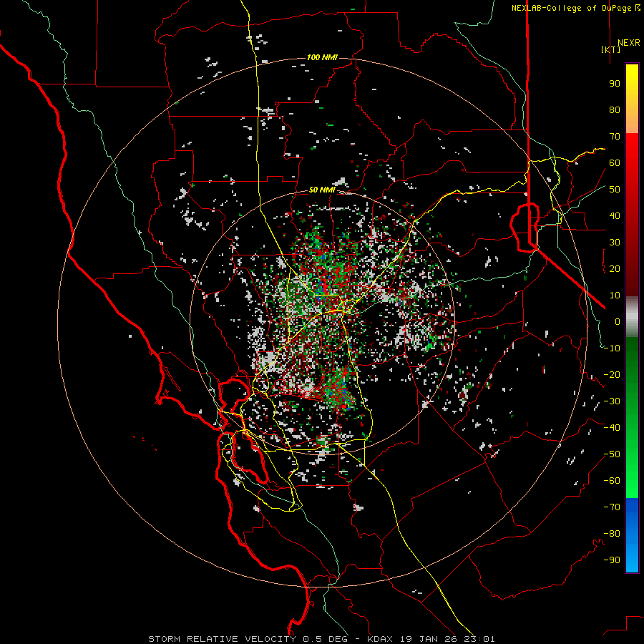Click the 23:01 timestamp in the footer
The image size is (644, 644).
pyautogui.click(x=479, y=639)
